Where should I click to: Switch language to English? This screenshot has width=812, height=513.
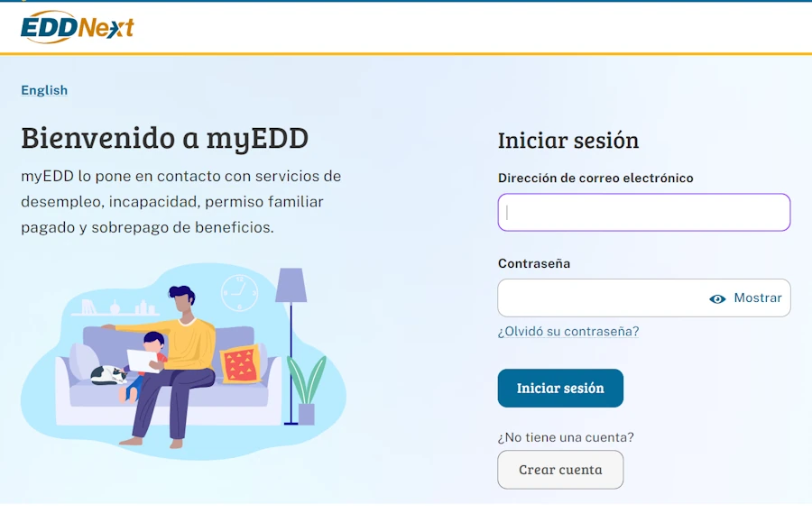[44, 90]
